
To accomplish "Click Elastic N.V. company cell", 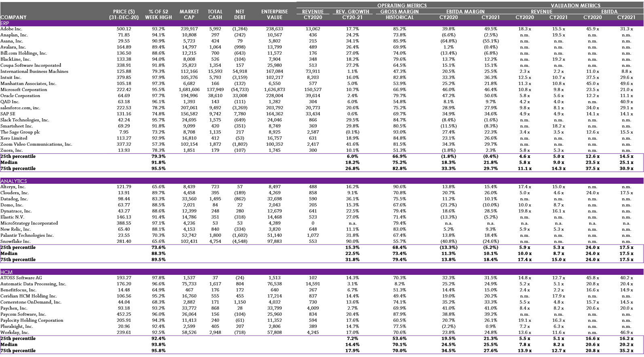I will (x=13, y=217).
